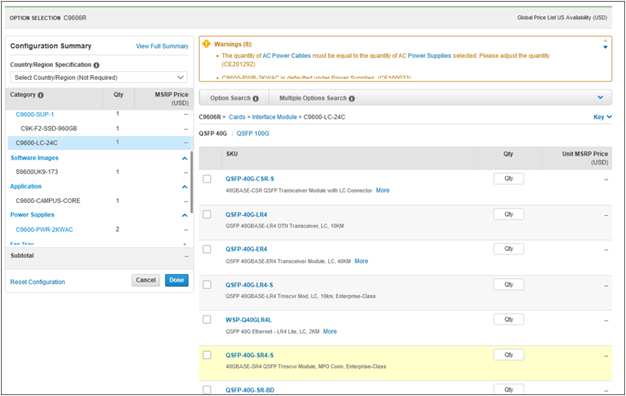Image resolution: width=626 pixels, height=396 pixels.
Task: Open the Select Country/Region dropdown
Action: 99,77
